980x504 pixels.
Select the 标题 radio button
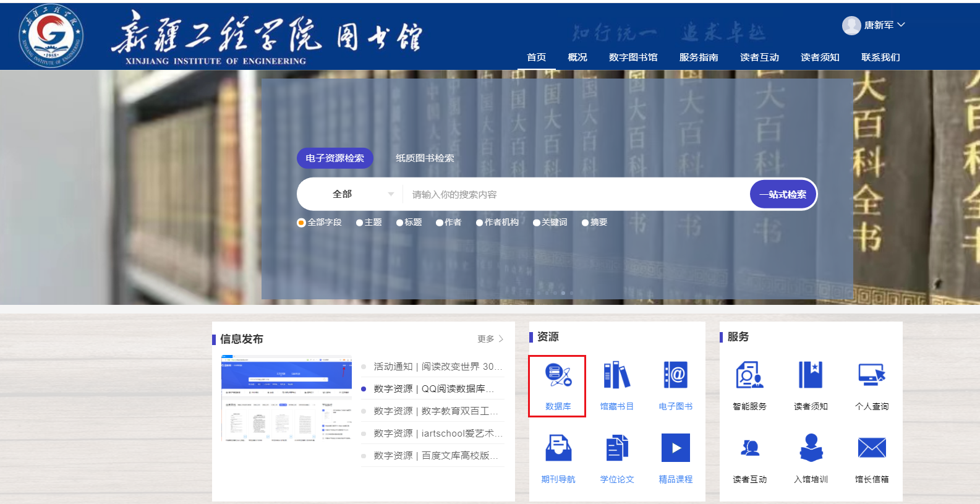click(400, 223)
